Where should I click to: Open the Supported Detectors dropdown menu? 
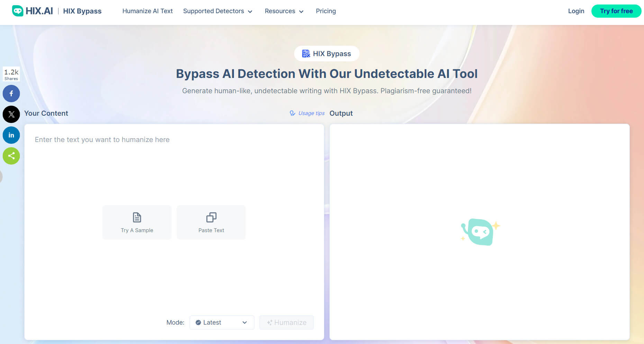(218, 11)
